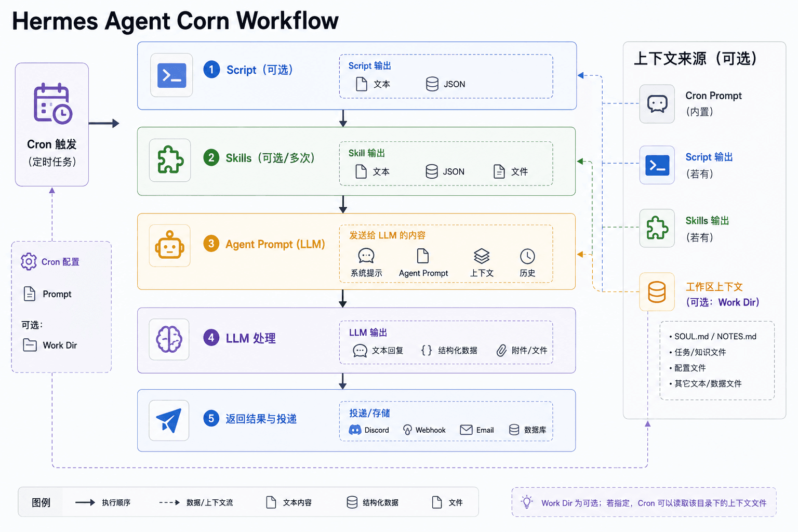Click the Cron Prompt chat bubble icon

tap(657, 104)
